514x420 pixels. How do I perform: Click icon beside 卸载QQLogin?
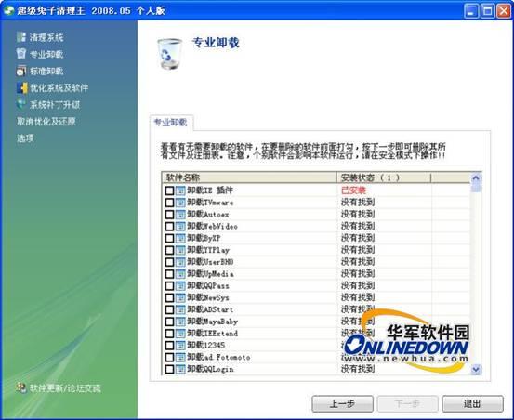coord(180,369)
